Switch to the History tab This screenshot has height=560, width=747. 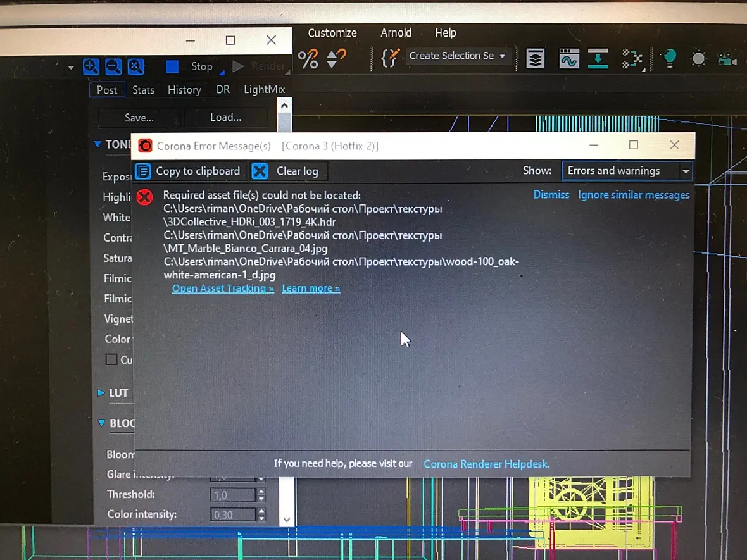coord(184,90)
